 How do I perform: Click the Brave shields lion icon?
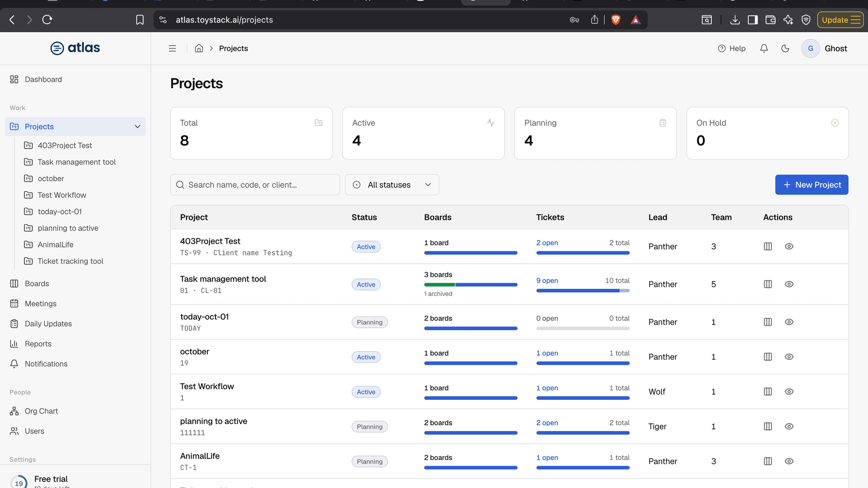coord(616,20)
